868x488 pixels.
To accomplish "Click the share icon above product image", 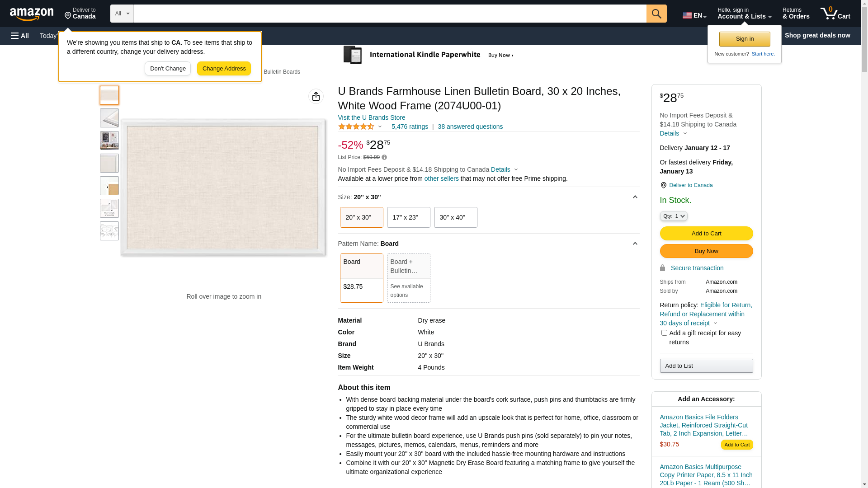I will (316, 96).
